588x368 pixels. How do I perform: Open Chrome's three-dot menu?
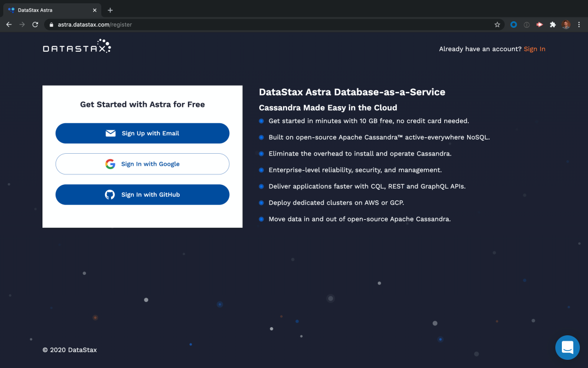(x=579, y=25)
